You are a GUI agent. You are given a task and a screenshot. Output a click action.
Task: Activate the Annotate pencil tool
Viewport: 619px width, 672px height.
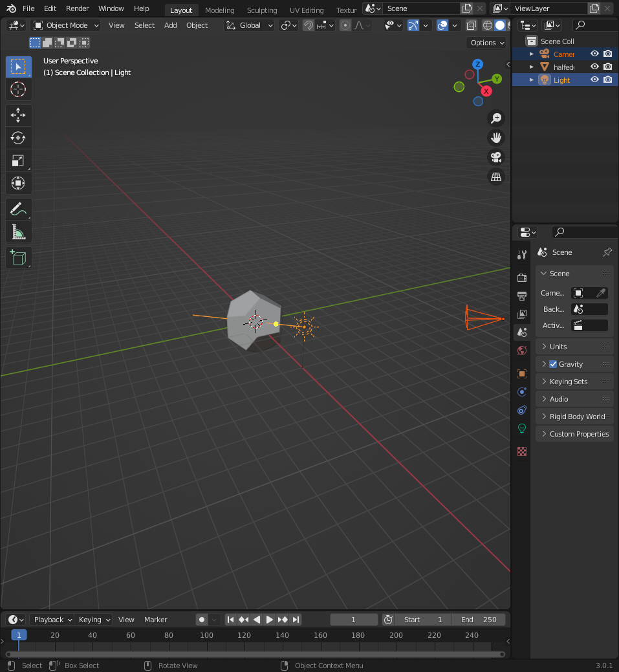click(x=18, y=210)
